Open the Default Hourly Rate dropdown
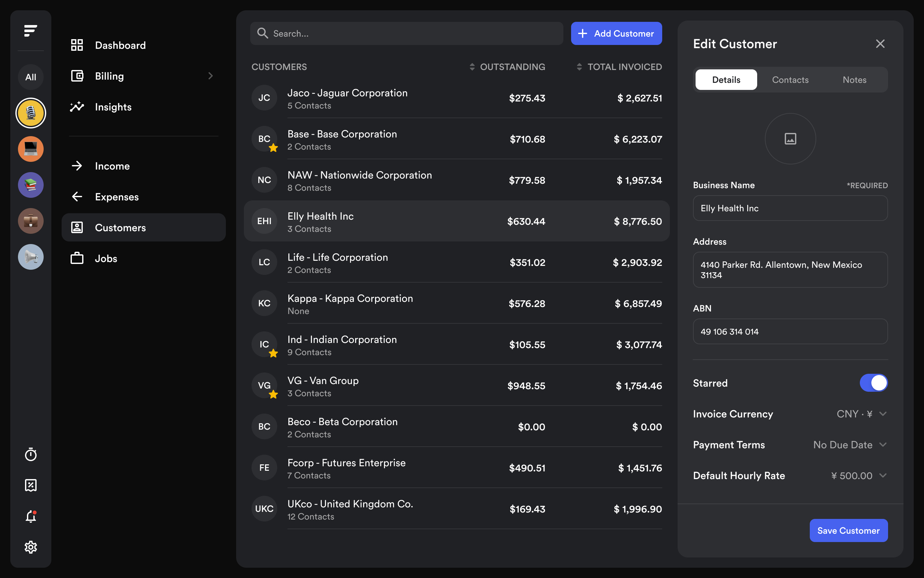Screen dimensions: 924x578 point(859,476)
